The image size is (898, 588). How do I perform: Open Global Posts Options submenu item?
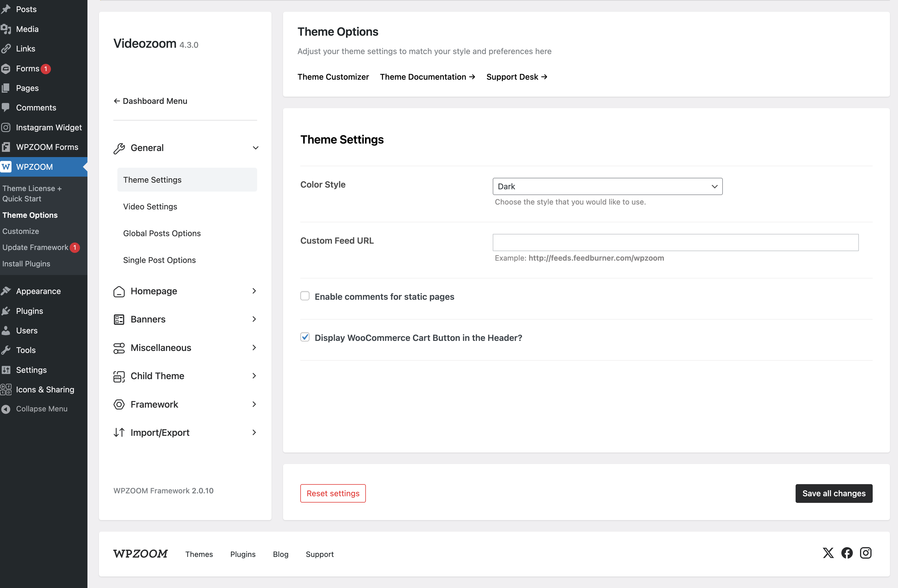click(161, 233)
